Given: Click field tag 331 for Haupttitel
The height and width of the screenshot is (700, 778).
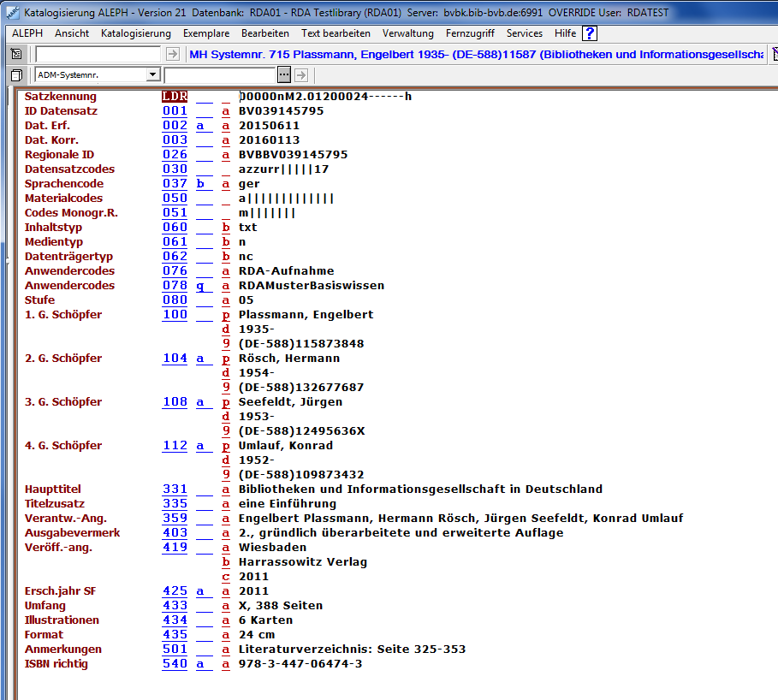Looking at the screenshot, I should point(175,489).
